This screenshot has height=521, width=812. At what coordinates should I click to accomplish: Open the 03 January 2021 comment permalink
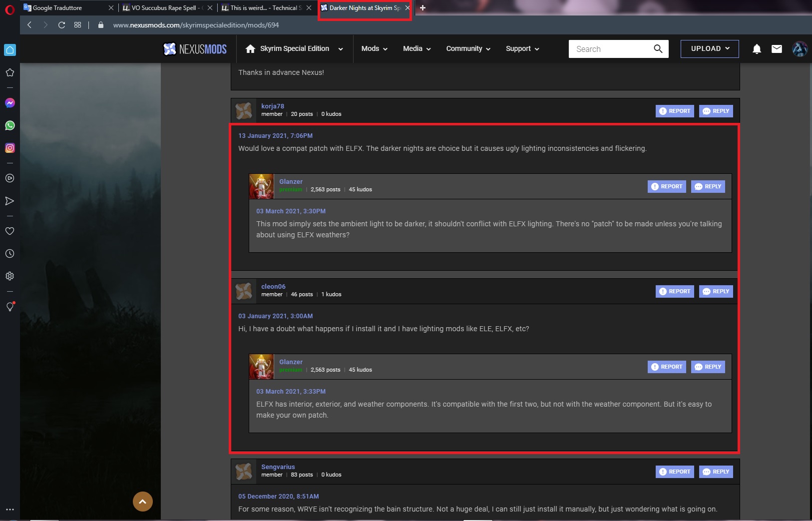[x=276, y=316]
